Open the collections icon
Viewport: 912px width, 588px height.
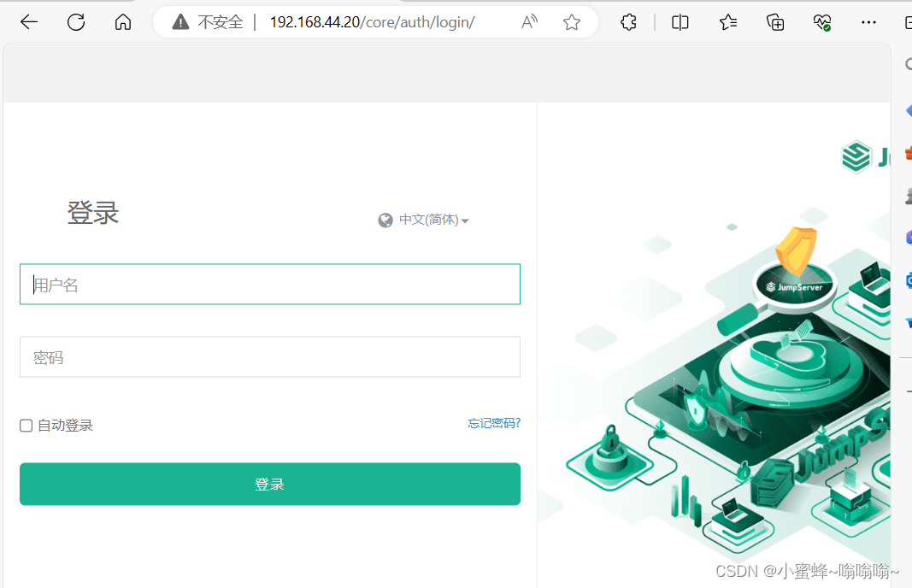(x=775, y=22)
